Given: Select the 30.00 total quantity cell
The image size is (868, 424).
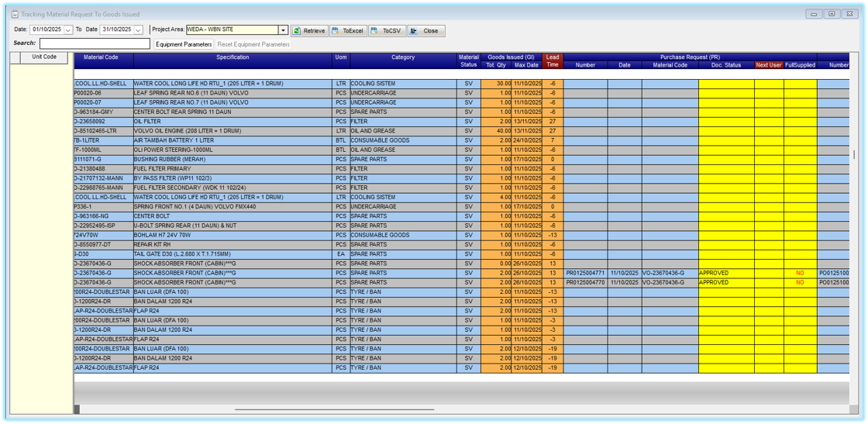Looking at the screenshot, I should 495,84.
